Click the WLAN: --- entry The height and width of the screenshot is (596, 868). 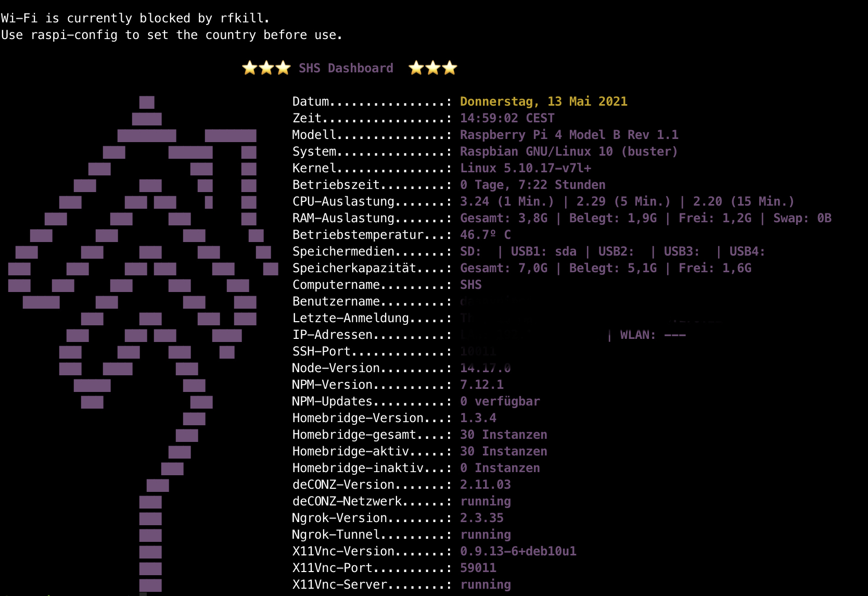(x=653, y=335)
